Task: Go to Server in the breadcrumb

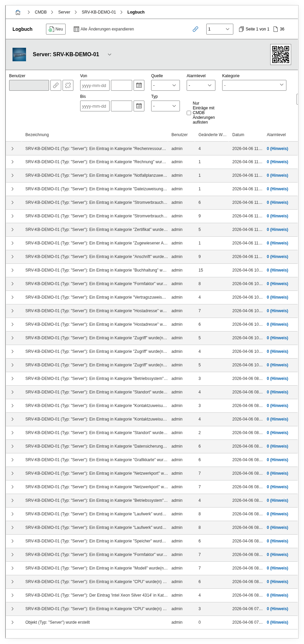Action: [64, 12]
